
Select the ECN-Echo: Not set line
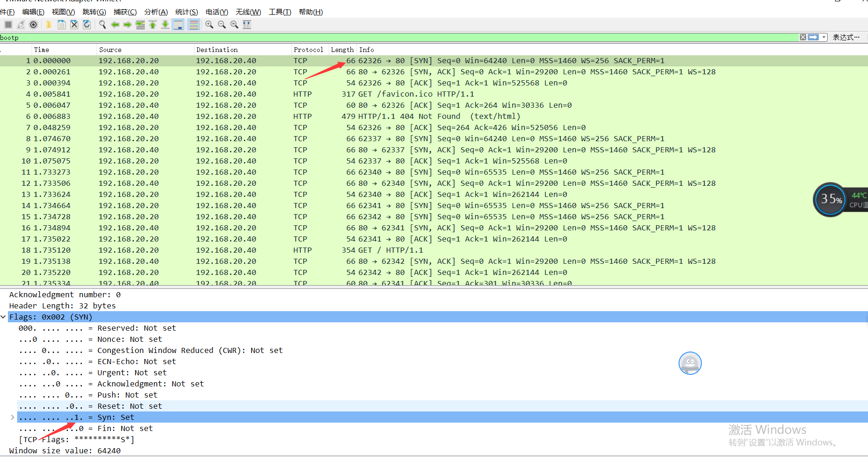(97, 361)
